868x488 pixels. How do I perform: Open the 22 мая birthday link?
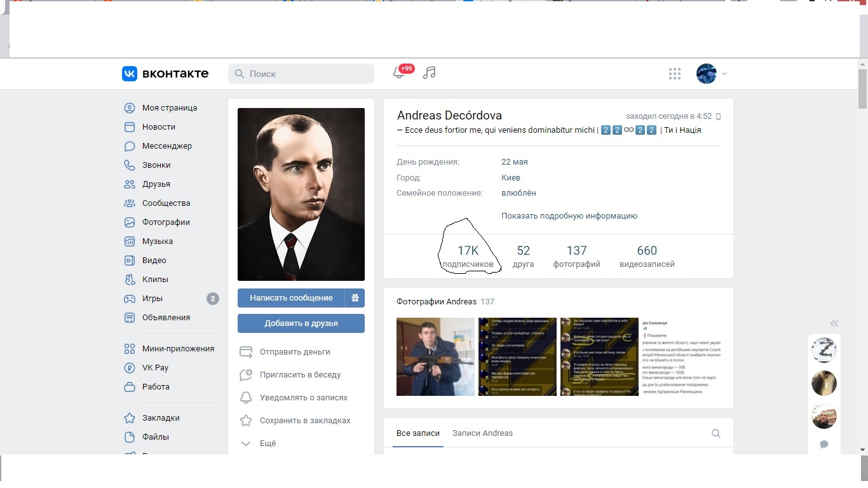[x=515, y=162]
